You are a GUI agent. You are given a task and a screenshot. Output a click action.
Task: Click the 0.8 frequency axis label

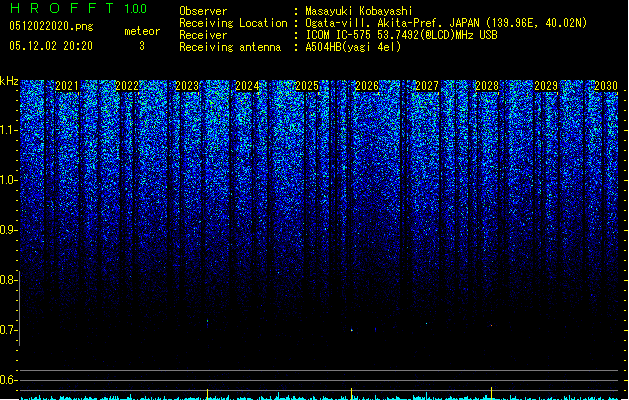coord(8,280)
